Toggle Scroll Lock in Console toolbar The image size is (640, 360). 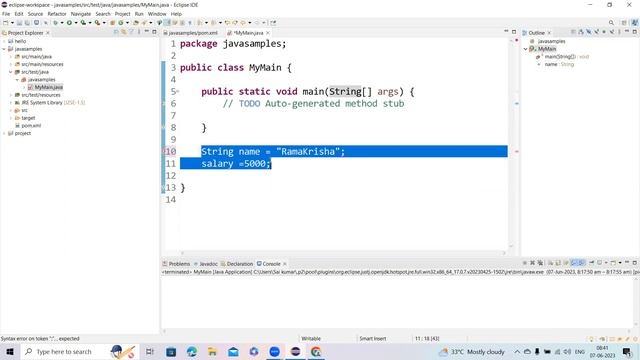558,263
